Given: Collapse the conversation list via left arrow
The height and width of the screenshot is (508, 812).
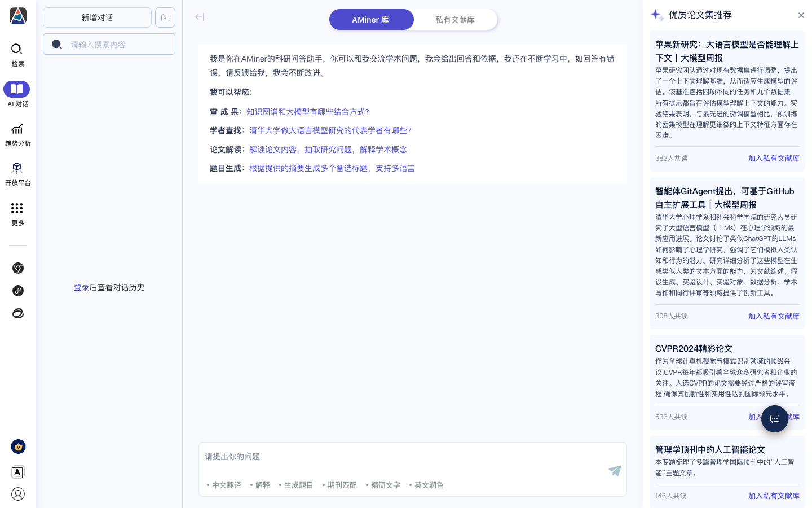Looking at the screenshot, I should (200, 17).
